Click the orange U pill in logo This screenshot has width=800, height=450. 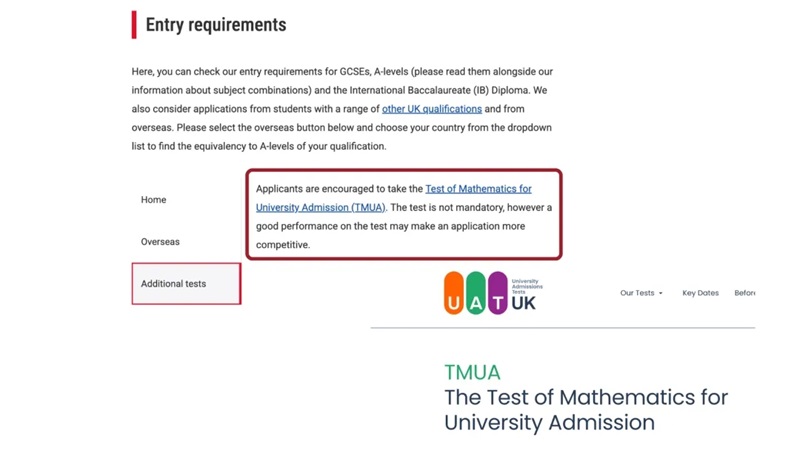[454, 293]
